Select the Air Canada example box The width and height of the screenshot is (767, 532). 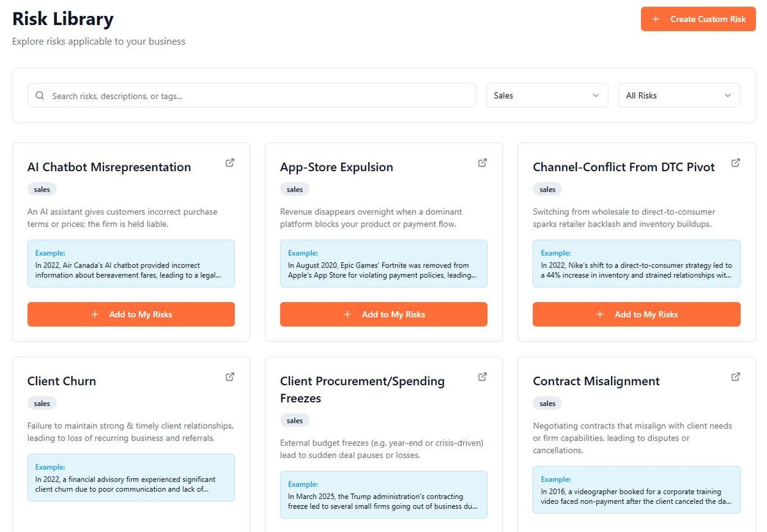point(131,264)
